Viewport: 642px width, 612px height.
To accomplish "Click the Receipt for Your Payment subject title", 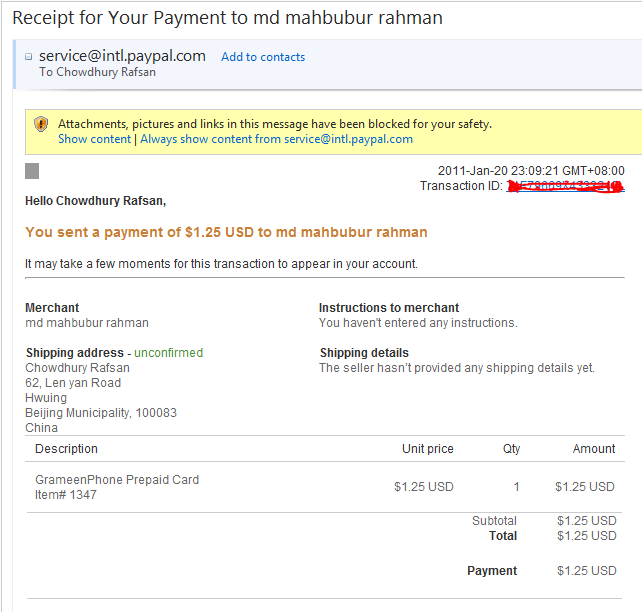I will point(227,18).
